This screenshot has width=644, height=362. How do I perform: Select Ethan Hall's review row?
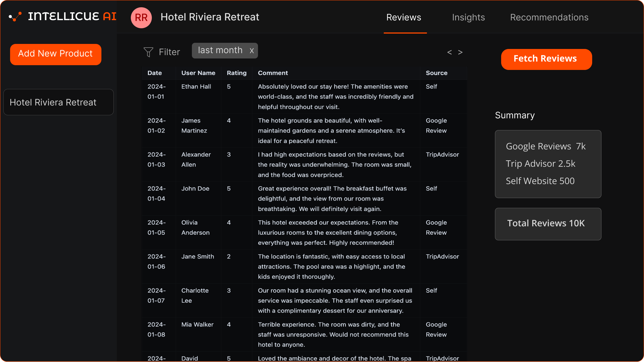[x=304, y=97]
